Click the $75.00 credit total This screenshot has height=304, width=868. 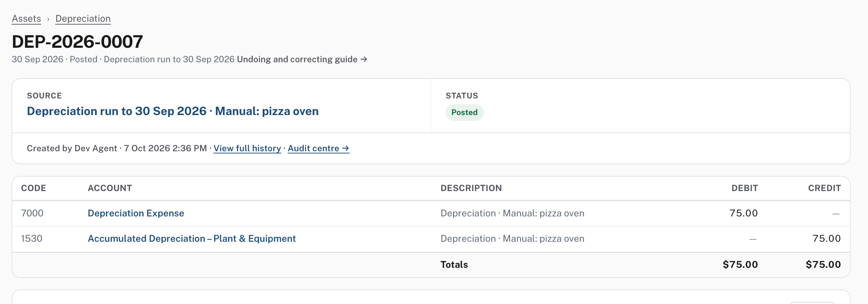(x=823, y=265)
